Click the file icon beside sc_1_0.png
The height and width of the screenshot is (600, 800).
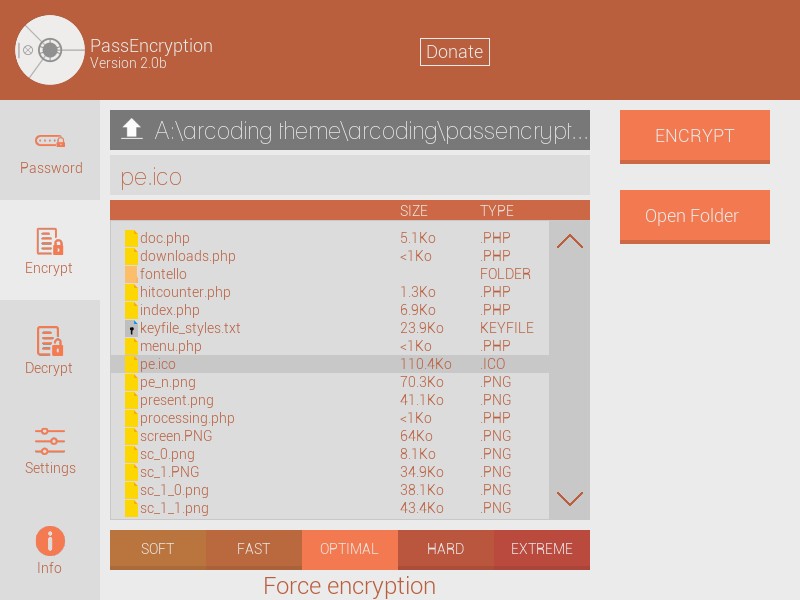(131, 490)
